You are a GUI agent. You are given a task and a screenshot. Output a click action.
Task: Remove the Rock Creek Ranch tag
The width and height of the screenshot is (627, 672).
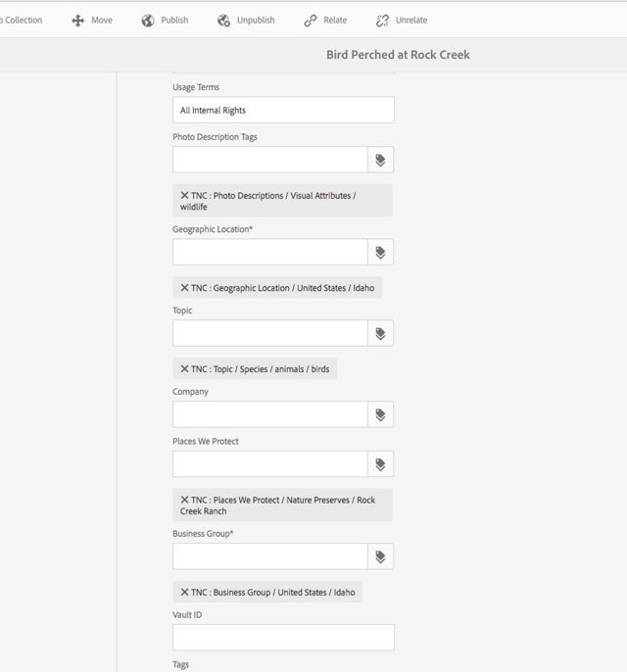(x=184, y=500)
